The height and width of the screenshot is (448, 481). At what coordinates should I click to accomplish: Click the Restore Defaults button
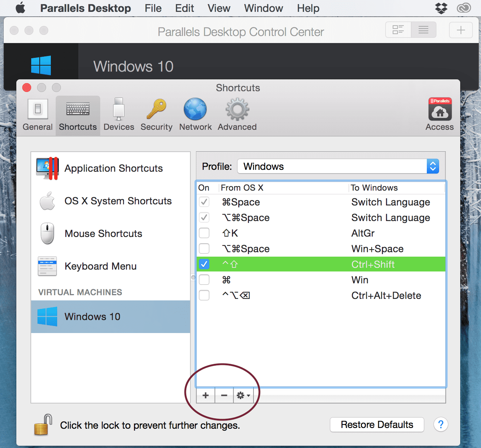click(x=377, y=425)
